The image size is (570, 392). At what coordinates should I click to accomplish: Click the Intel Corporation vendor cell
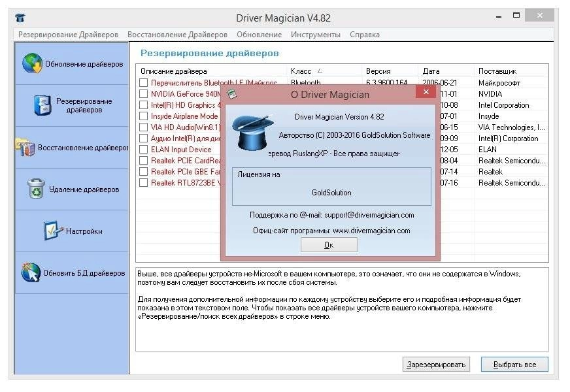click(x=503, y=105)
